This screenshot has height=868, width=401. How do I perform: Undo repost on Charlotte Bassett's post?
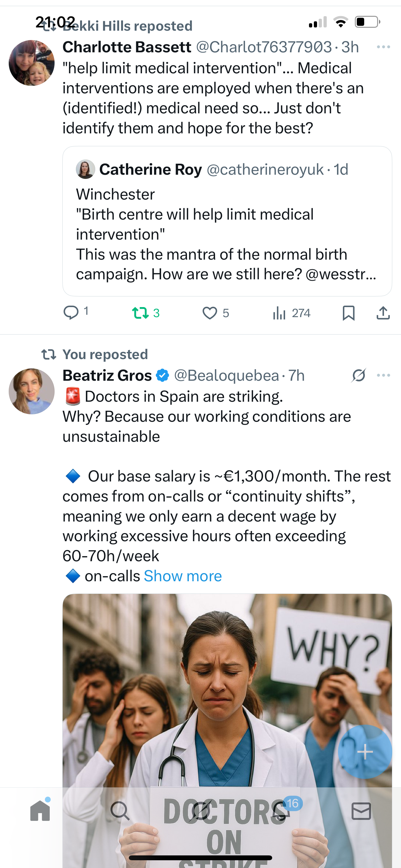(x=140, y=313)
